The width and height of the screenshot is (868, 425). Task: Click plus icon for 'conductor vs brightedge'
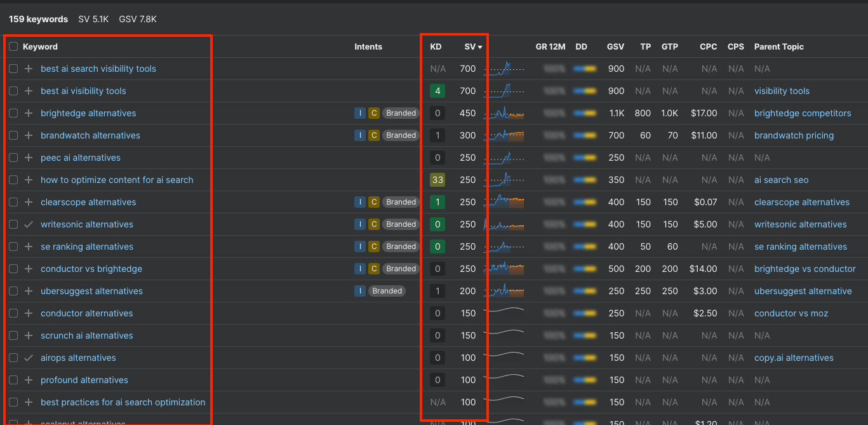click(x=29, y=269)
